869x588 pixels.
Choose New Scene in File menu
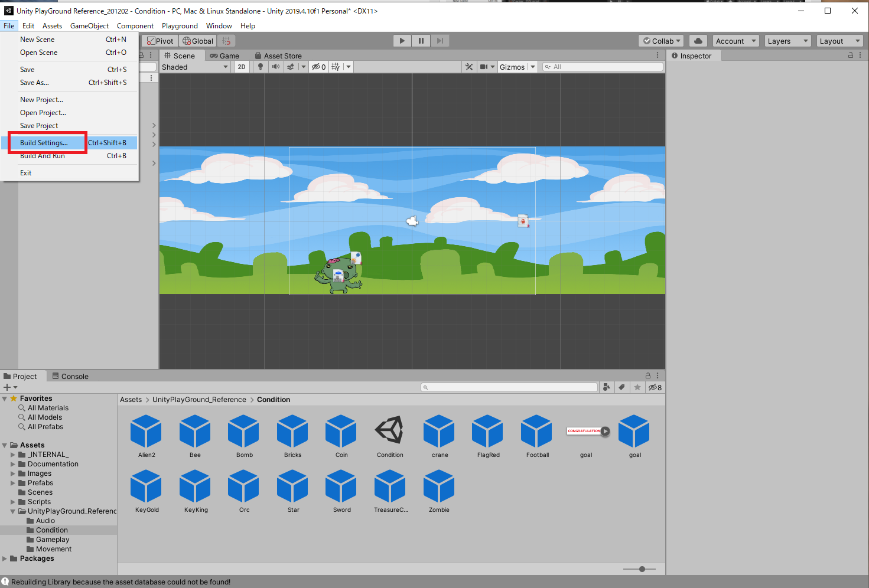70,40
